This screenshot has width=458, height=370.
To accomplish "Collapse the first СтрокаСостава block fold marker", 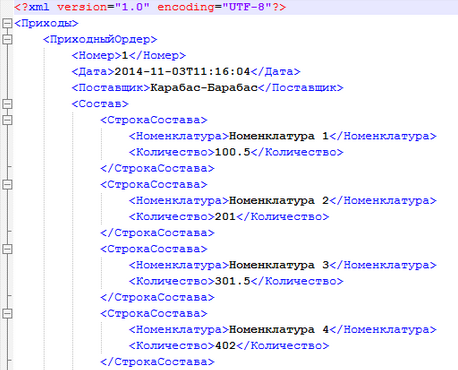I will (7, 120).
